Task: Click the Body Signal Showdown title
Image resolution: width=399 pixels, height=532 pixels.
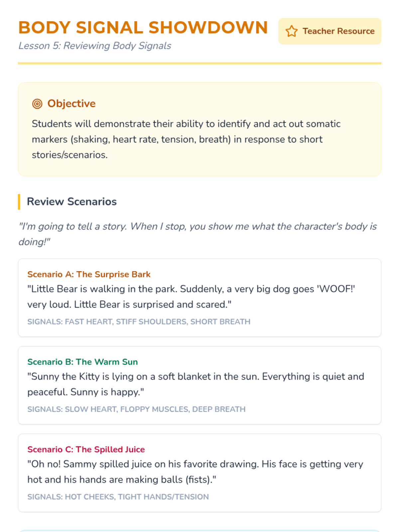Action: pos(143,28)
